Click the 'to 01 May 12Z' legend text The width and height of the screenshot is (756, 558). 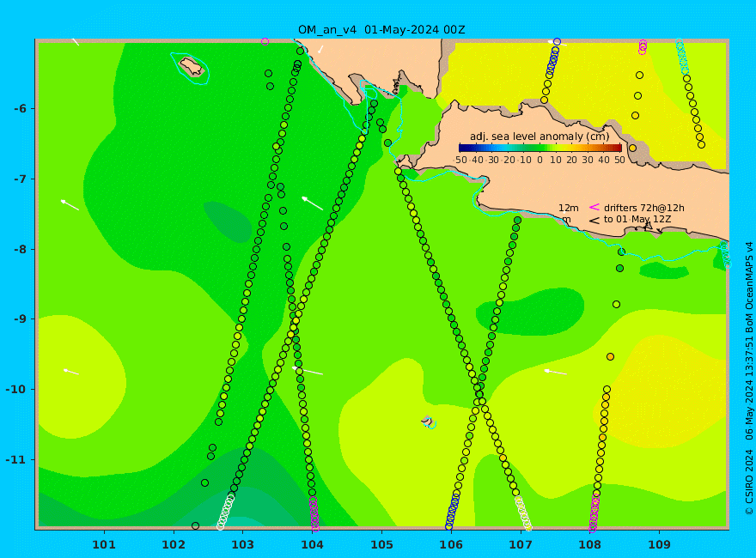(x=637, y=219)
